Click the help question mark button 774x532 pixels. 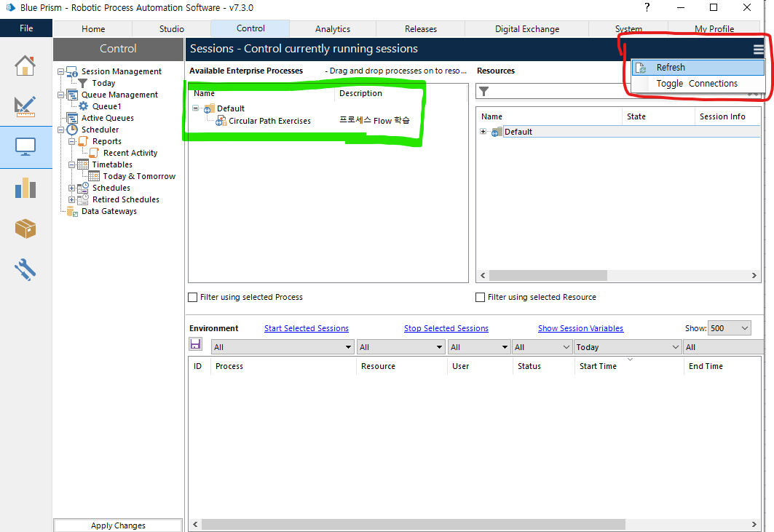pos(647,7)
